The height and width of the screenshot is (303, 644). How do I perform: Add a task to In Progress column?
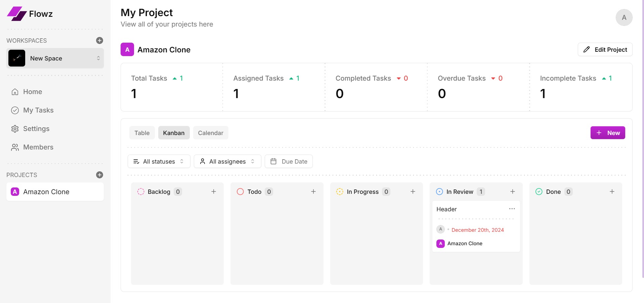point(413,191)
